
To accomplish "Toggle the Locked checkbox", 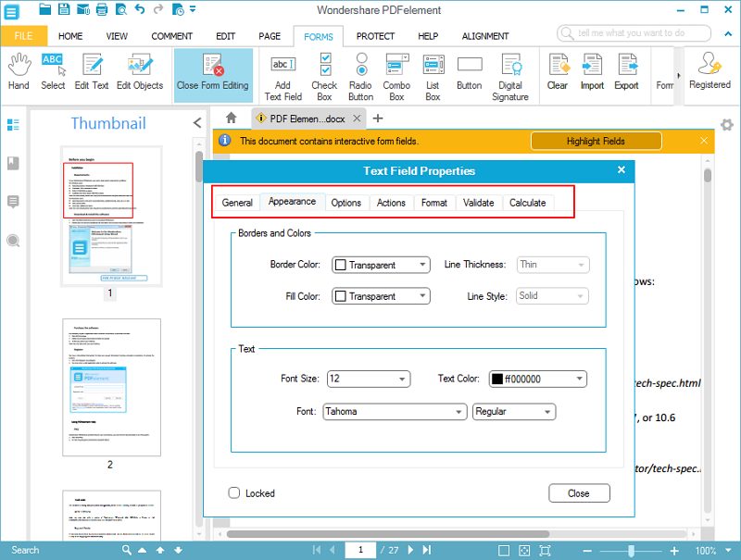I will pyautogui.click(x=234, y=493).
